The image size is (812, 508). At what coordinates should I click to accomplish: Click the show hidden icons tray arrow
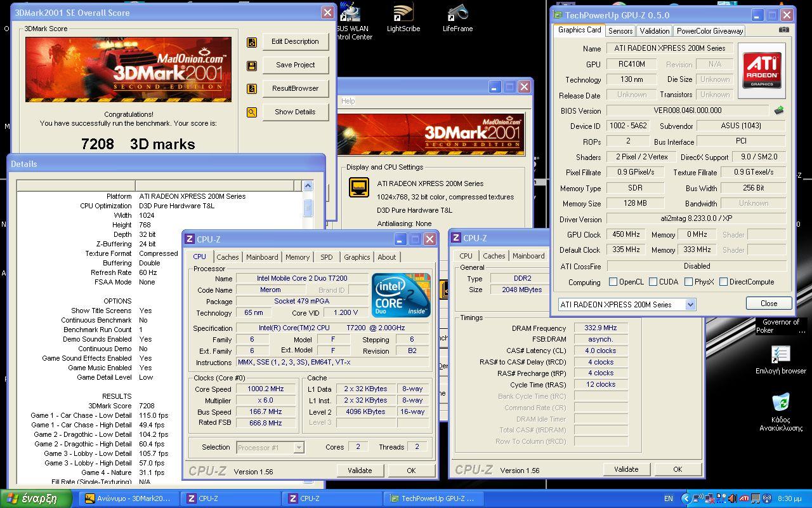point(686,498)
